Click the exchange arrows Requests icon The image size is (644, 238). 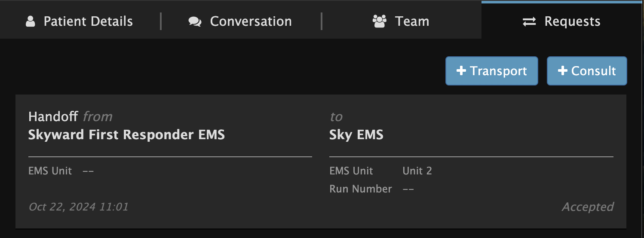click(x=529, y=22)
